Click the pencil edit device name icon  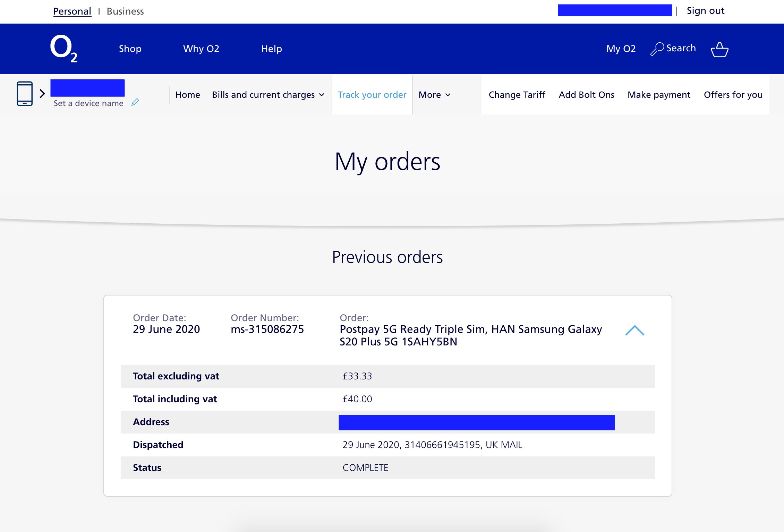(x=135, y=102)
